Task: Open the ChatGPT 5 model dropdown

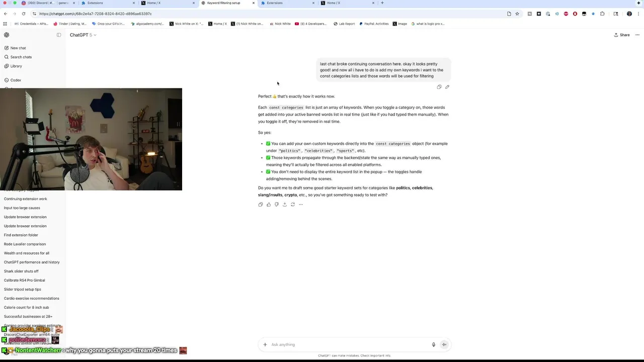Action: (x=83, y=35)
